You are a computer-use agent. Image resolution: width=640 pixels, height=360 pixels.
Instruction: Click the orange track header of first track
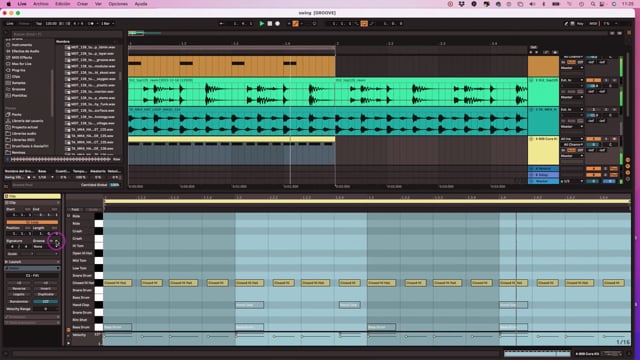(x=543, y=66)
